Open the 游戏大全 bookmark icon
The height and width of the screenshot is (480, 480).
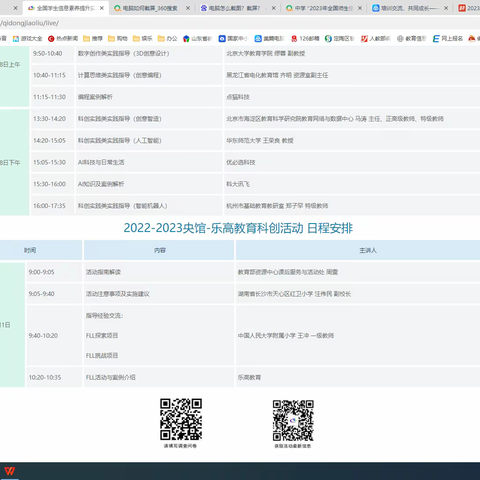[16, 39]
